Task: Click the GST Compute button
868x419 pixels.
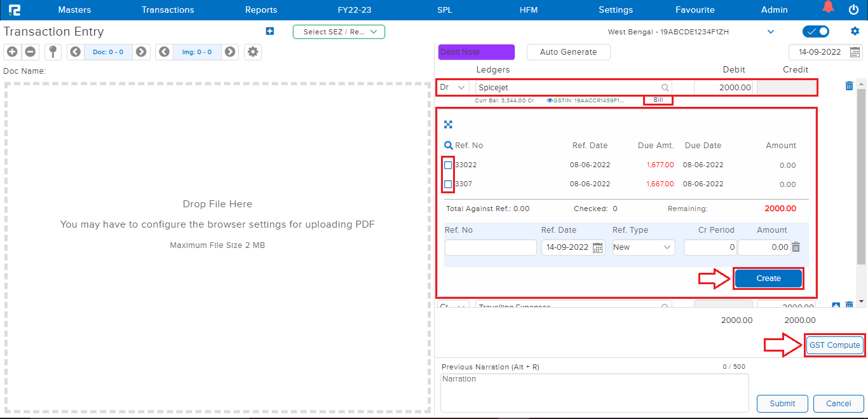Action: (x=834, y=345)
